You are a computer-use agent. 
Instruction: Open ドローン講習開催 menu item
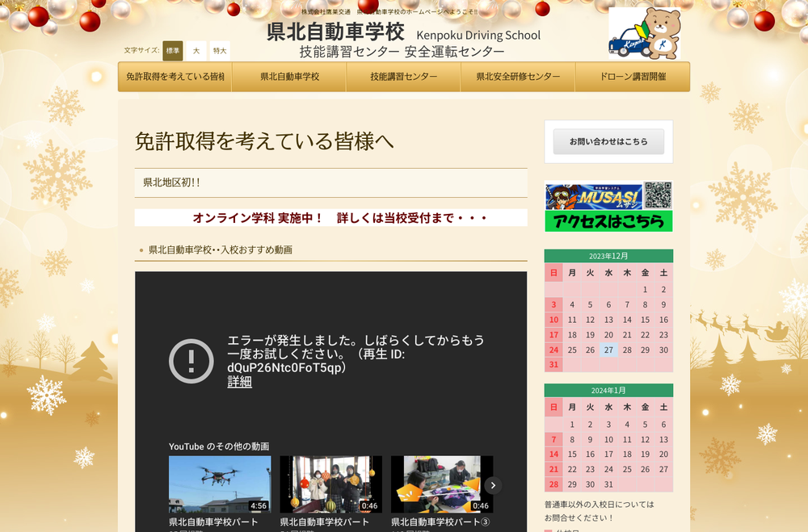coord(633,77)
